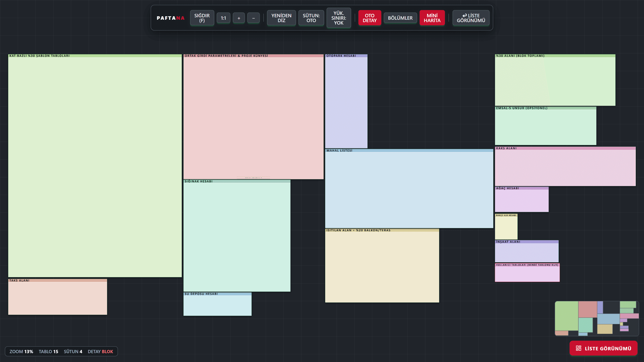The width and height of the screenshot is (644, 362).
Task: Select the KAKS ALANI block header
Action: (565, 148)
